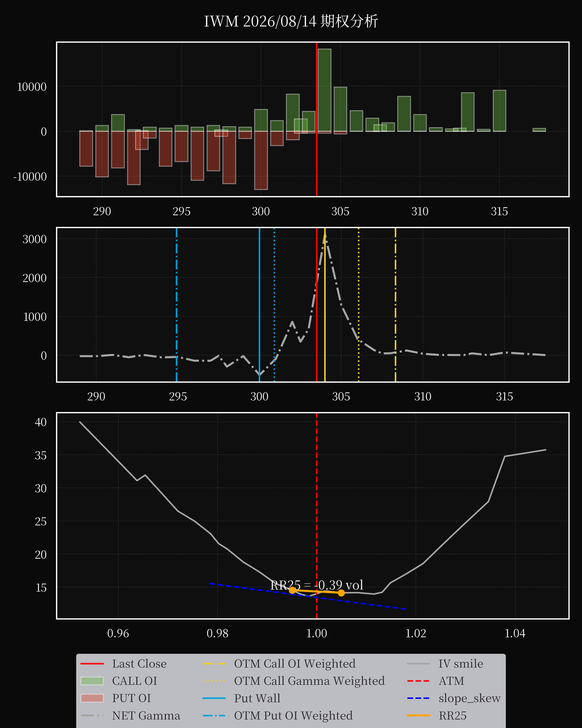
Task: Click the x-axis label 305 in gamma chart
Action: point(341,397)
